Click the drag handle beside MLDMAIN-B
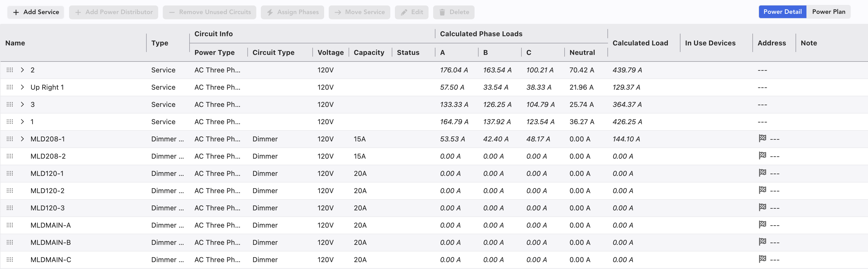 pyautogui.click(x=10, y=242)
